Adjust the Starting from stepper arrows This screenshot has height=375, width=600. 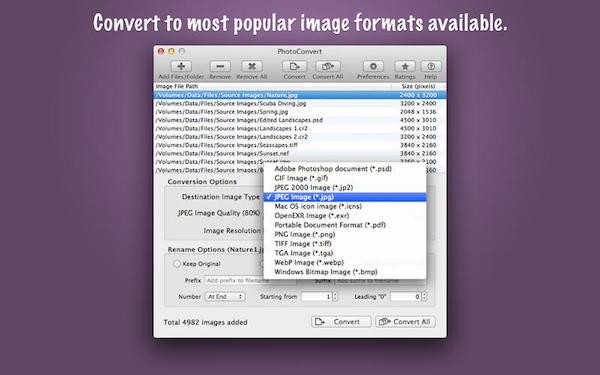click(x=335, y=297)
